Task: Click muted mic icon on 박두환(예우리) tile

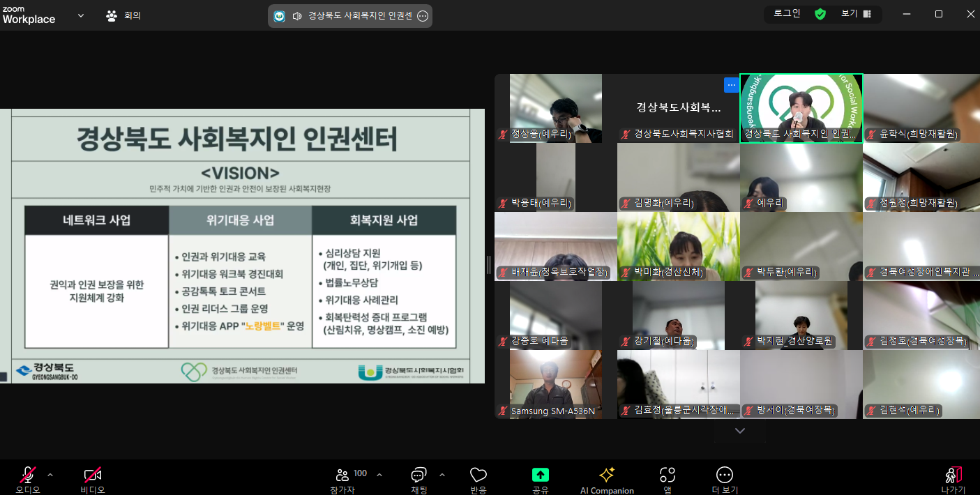Action: coord(748,273)
